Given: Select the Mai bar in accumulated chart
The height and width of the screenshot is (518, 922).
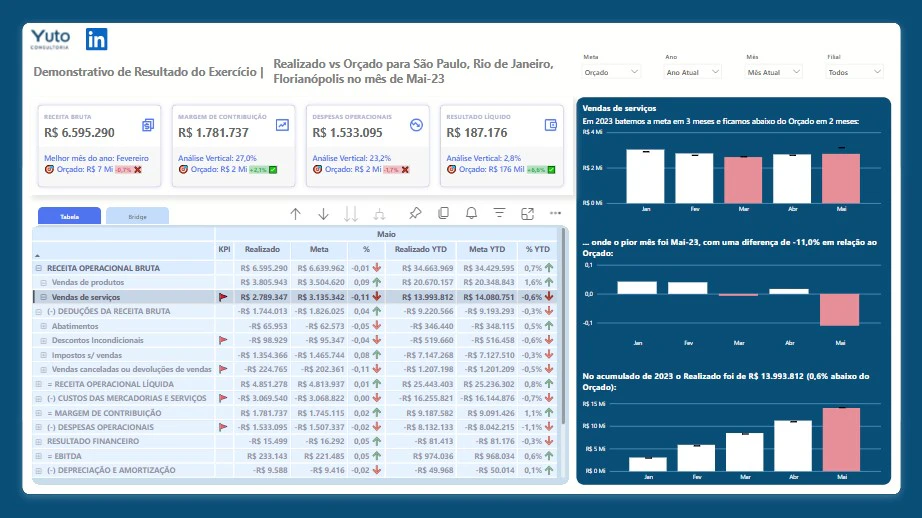Looking at the screenshot, I should (x=841, y=439).
